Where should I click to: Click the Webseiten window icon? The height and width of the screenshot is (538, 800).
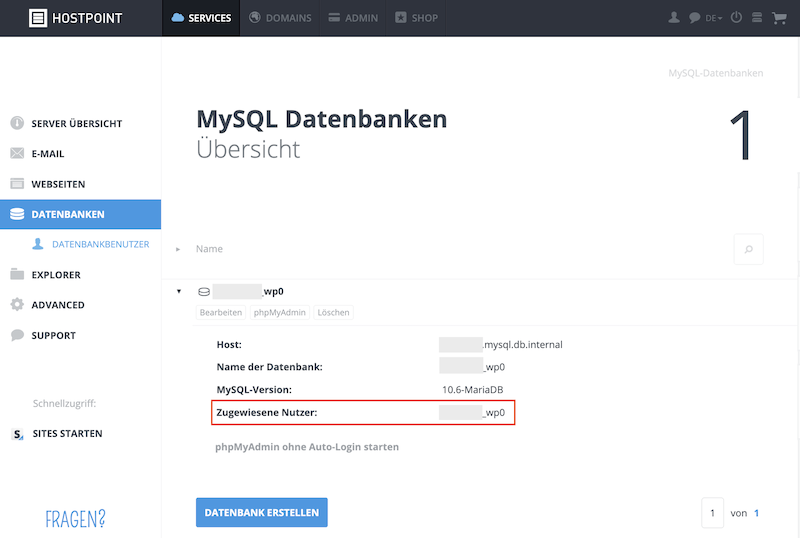(x=17, y=184)
